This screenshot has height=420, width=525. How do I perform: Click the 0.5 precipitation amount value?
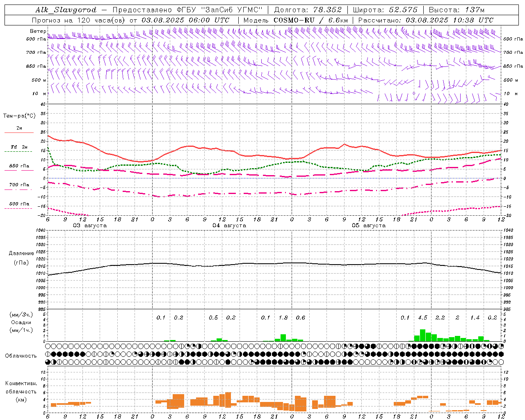(x=213, y=317)
